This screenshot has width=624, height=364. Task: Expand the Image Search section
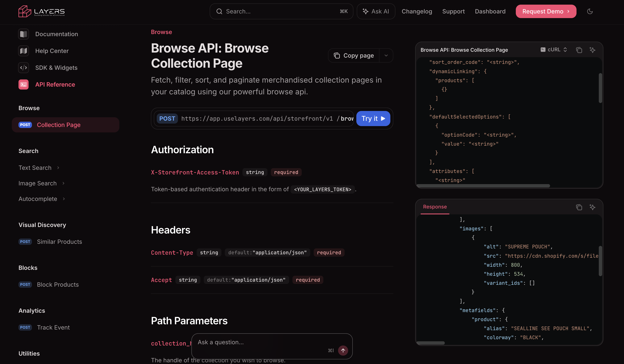pyautogui.click(x=64, y=183)
